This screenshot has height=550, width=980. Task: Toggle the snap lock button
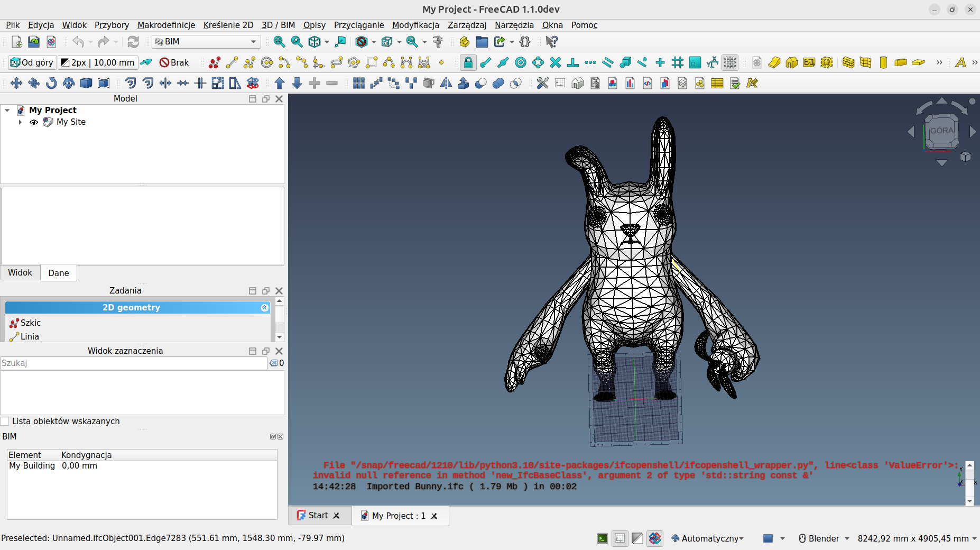(x=468, y=62)
